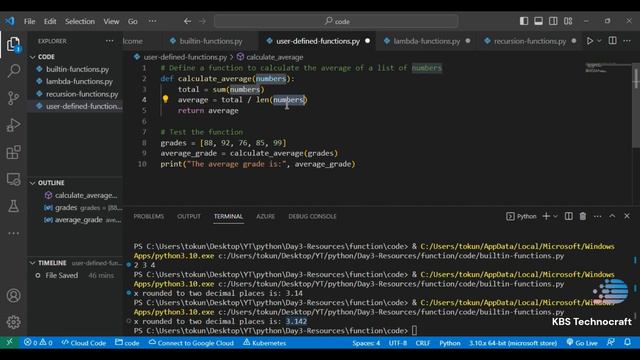Image resolution: width=640 pixels, height=360 pixels.
Task: Select calculate_average in Outline
Action: (80, 195)
